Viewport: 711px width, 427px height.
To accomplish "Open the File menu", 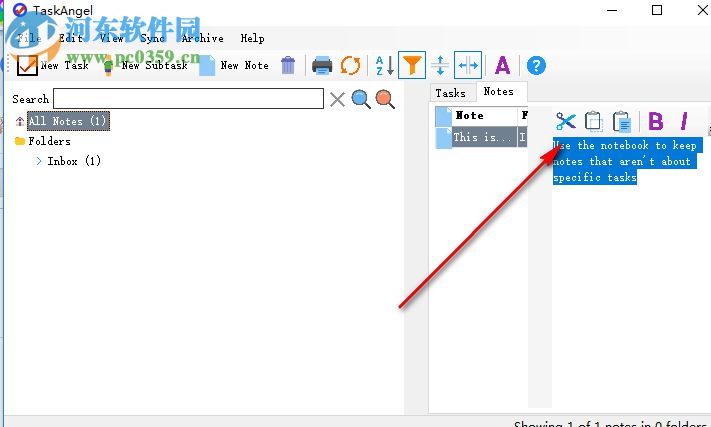I will (29, 38).
